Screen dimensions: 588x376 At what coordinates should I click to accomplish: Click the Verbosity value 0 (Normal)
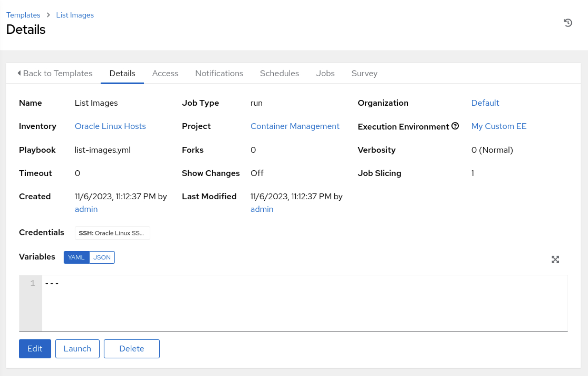click(x=492, y=150)
